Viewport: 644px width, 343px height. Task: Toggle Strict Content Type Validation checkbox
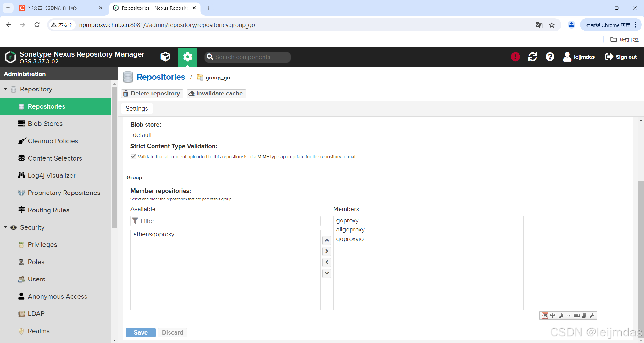[134, 156]
